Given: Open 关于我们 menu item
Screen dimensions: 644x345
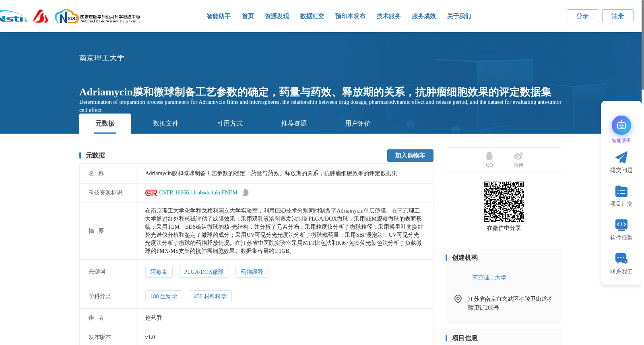Looking at the screenshot, I should 459,16.
